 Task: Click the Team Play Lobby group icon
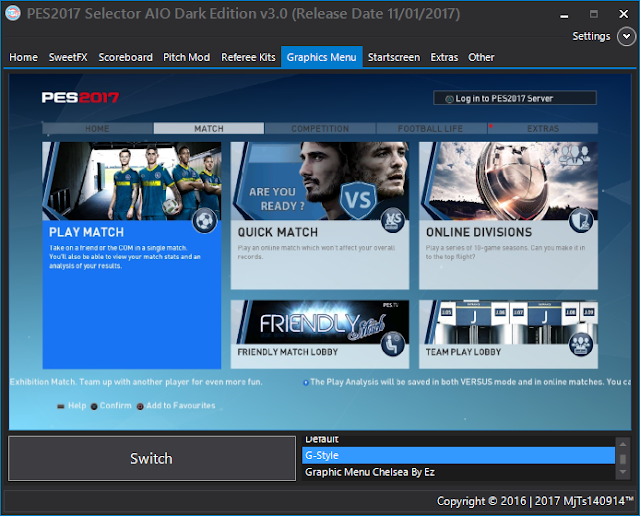click(x=581, y=344)
